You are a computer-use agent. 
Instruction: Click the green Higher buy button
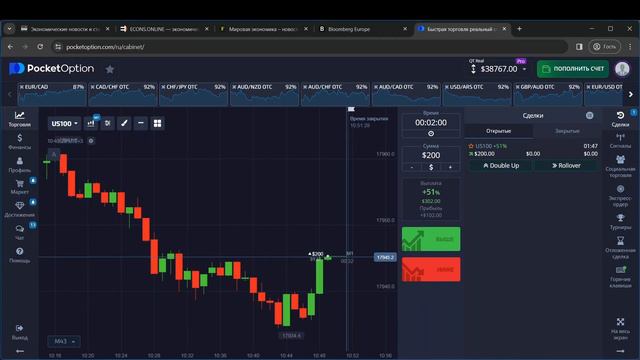tap(431, 239)
